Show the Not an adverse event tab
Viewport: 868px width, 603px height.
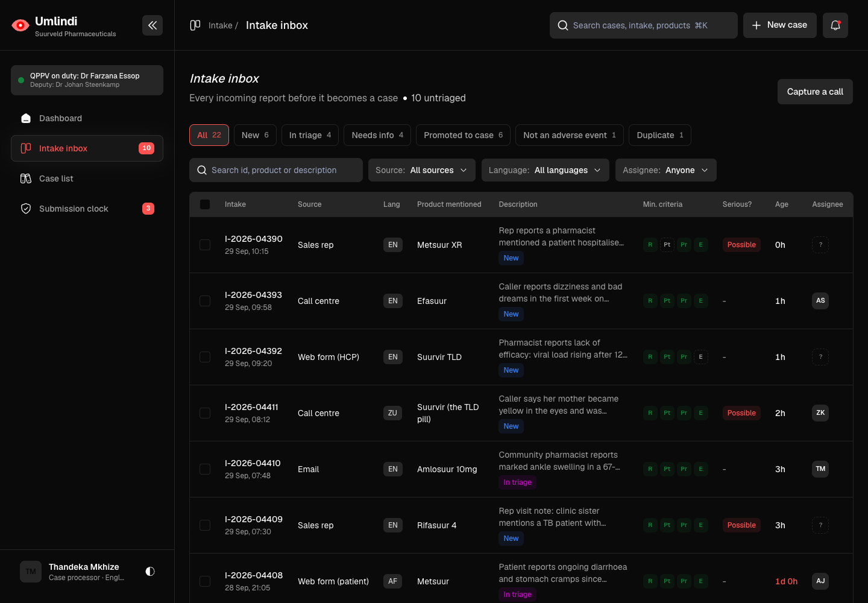(570, 135)
